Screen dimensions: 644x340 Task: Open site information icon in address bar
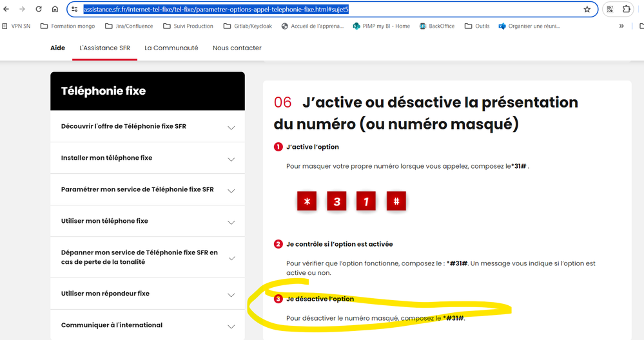(x=75, y=9)
